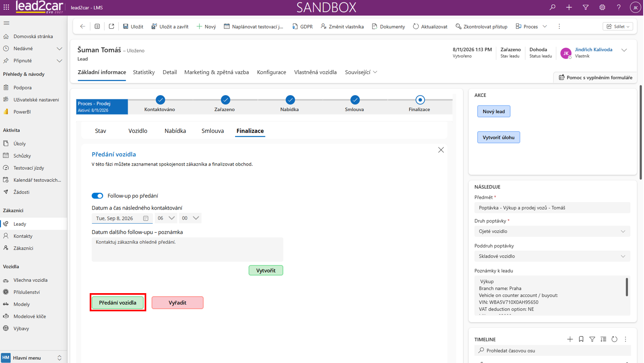The width and height of the screenshot is (644, 363).
Task: Expand the header details chevron near owner
Action: pos(624,50)
